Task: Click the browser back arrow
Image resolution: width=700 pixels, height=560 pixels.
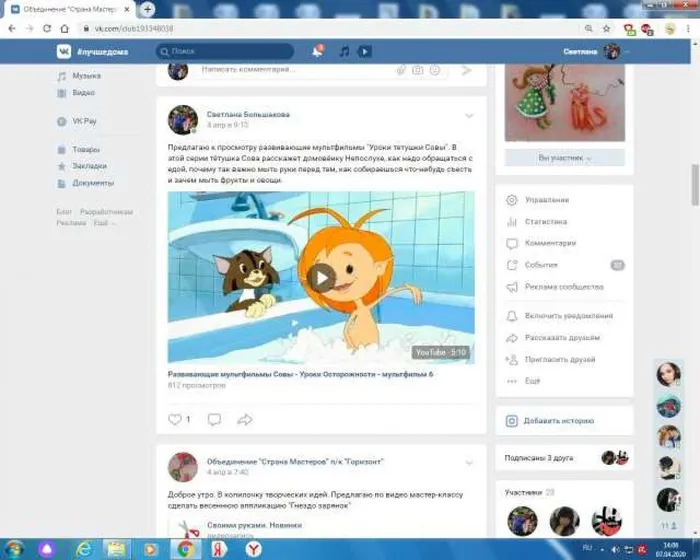Action: pyautogui.click(x=12, y=29)
